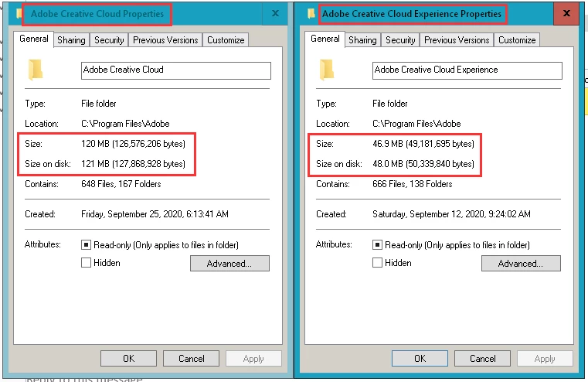Click Advanced button in Adobe Creative Cloud Properties
The width and height of the screenshot is (588, 382).
tap(229, 264)
